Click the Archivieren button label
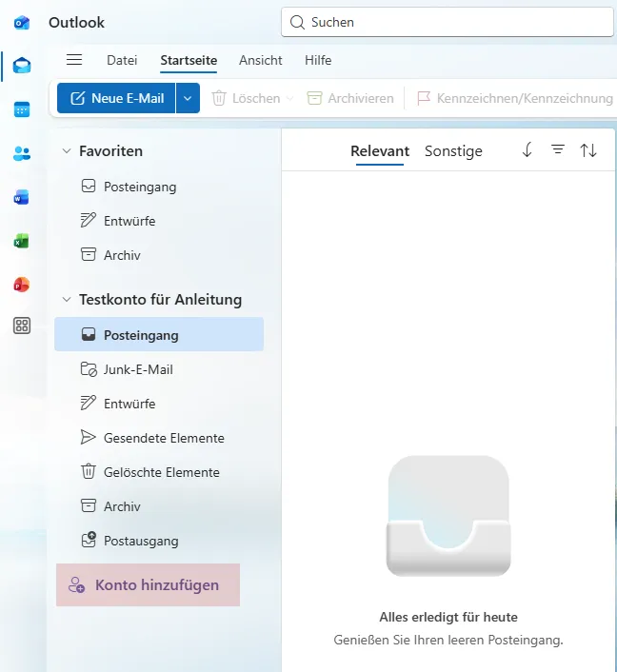 click(361, 99)
